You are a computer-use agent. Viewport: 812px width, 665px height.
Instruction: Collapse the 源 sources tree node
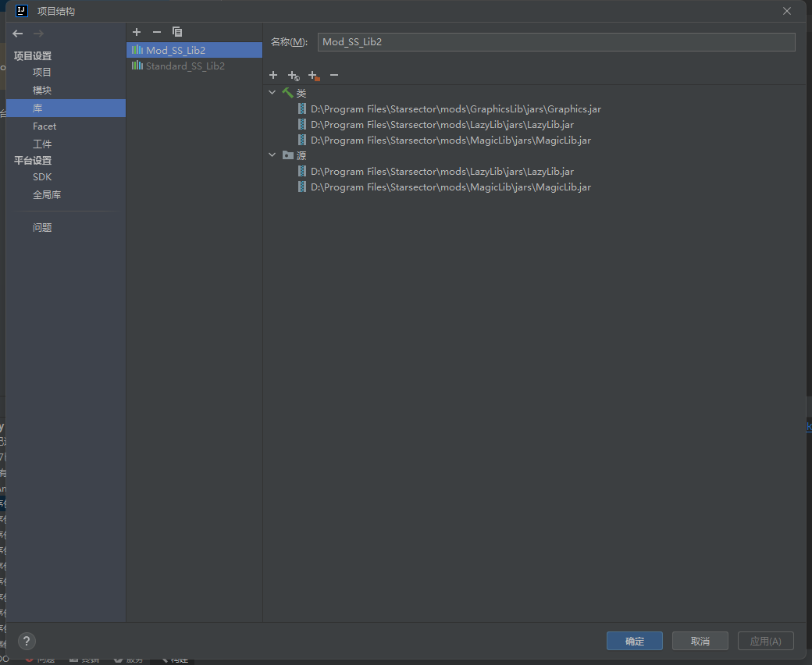(x=272, y=155)
